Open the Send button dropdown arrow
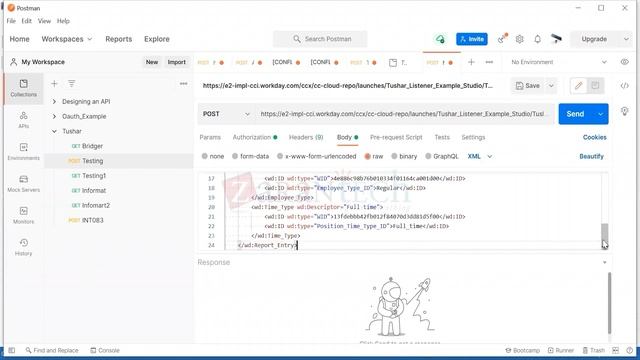Screen dimensions: 640x360 (600, 114)
